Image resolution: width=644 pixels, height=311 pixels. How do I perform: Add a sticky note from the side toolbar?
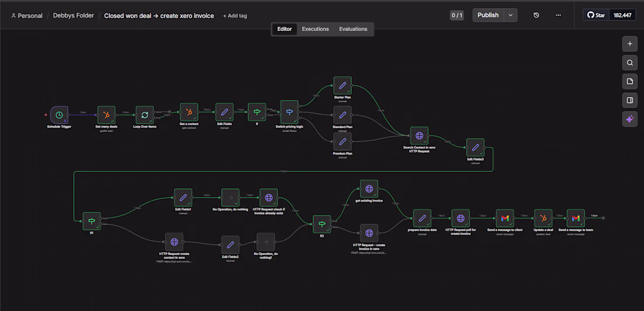(629, 82)
